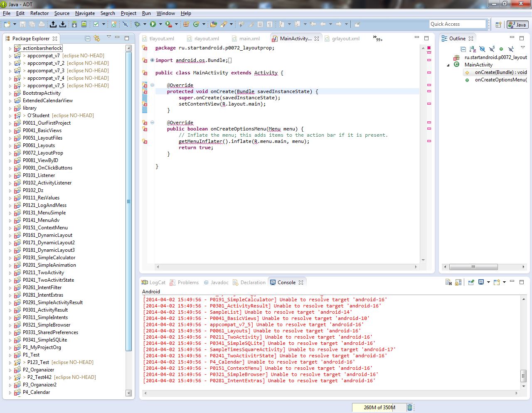Select P0191_SimpleCalculator in Package Explorer

49,258
